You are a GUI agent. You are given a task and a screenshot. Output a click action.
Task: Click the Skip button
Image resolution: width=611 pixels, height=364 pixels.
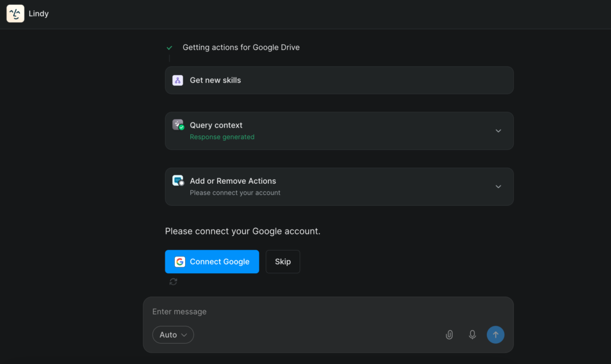[282, 261]
